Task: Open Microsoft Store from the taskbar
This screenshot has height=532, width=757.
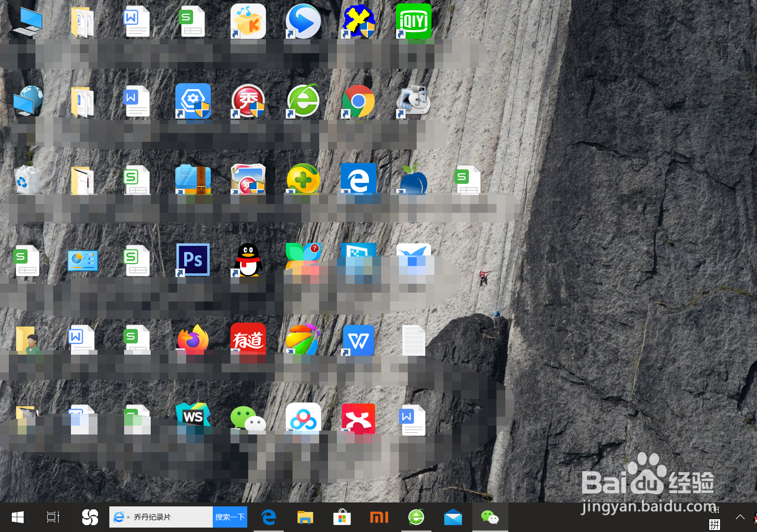Action: (x=342, y=517)
